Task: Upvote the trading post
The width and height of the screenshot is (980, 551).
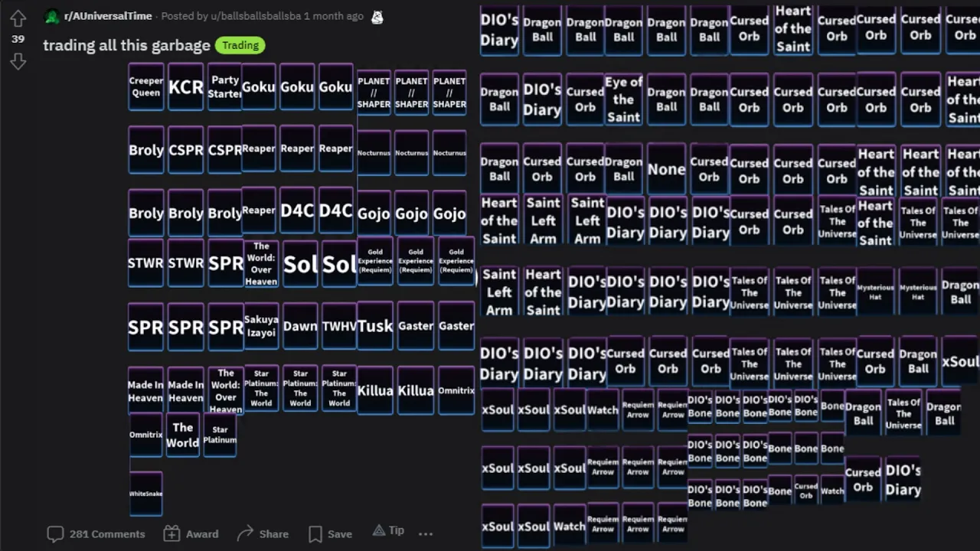Action: 18,18
